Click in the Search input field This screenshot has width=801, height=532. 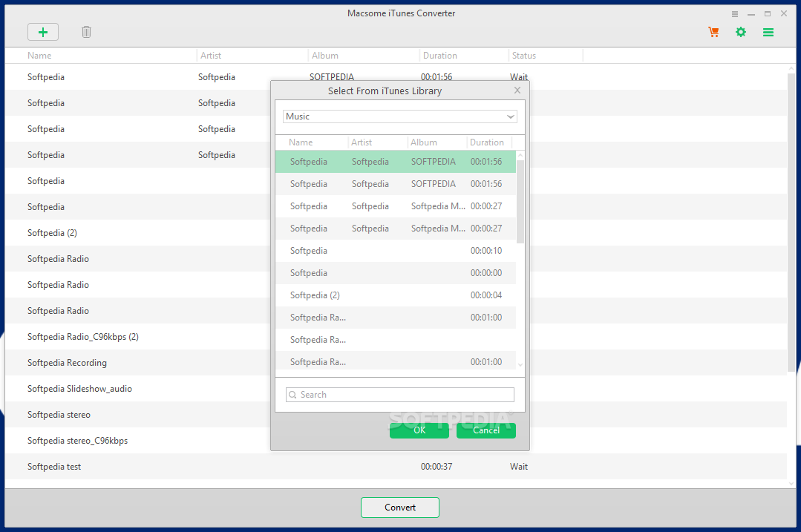pyautogui.click(x=400, y=395)
